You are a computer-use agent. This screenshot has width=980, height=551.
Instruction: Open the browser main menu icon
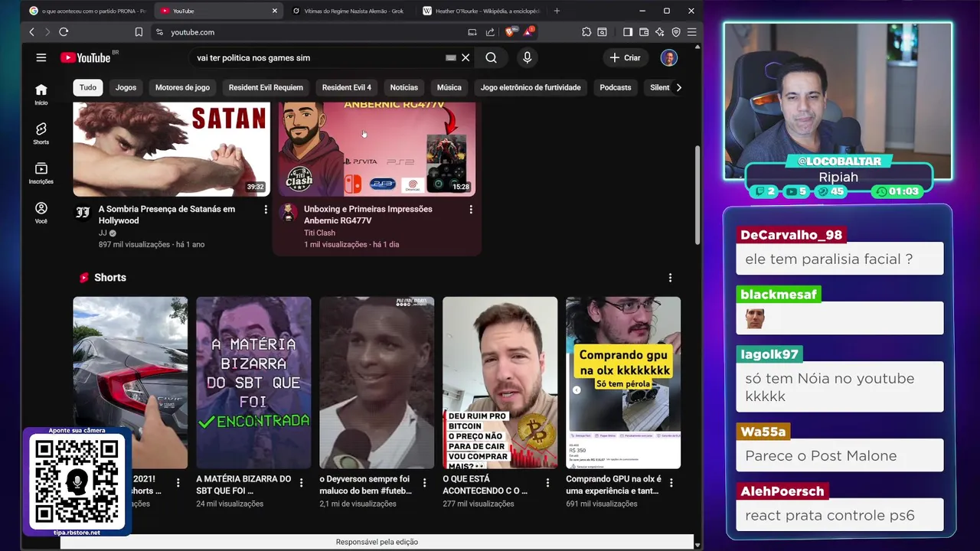point(691,32)
